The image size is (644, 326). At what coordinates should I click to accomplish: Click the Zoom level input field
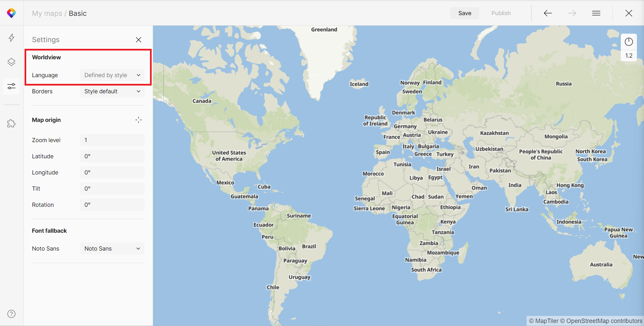[112, 140]
